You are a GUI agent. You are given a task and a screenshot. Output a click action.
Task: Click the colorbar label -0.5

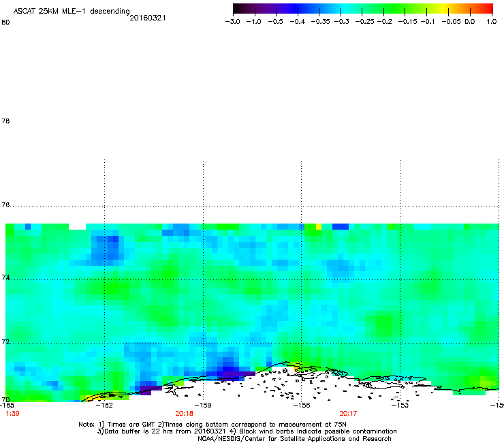coord(275,22)
